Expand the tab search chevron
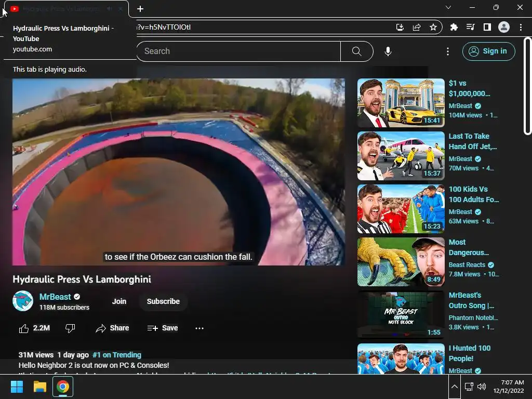 tap(448, 7)
